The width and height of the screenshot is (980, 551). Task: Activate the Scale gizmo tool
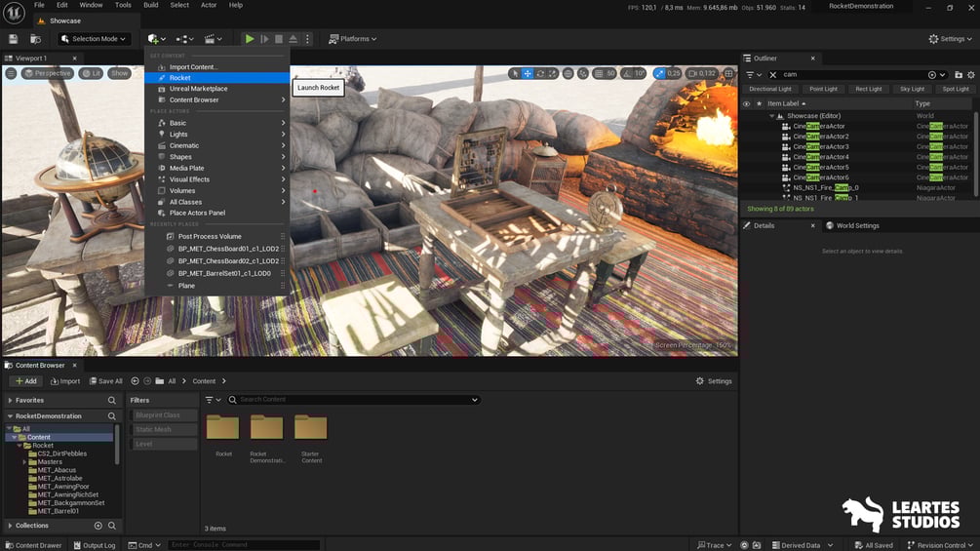pos(553,74)
